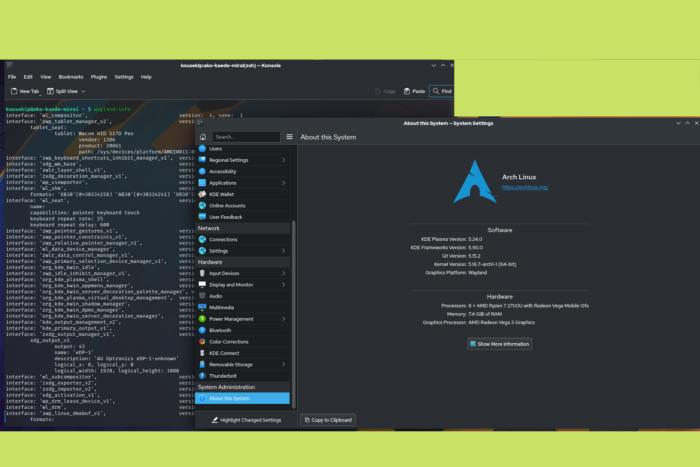Viewport: 700px width, 467px height.
Task: Click the Applications category icon
Action: tap(202, 183)
